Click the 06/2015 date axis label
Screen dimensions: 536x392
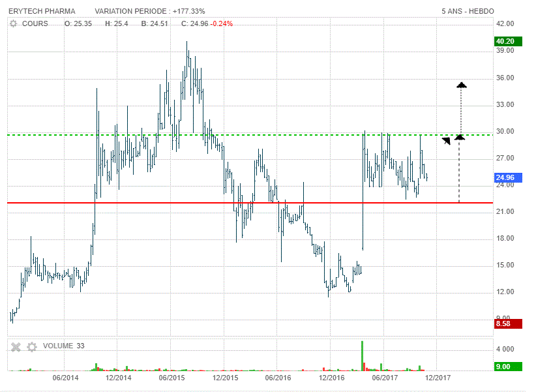point(171,378)
